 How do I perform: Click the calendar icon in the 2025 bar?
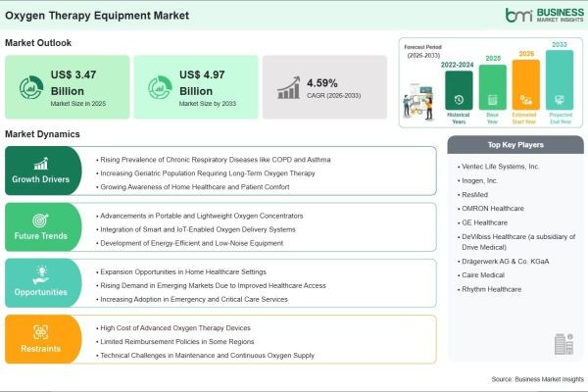click(x=492, y=100)
